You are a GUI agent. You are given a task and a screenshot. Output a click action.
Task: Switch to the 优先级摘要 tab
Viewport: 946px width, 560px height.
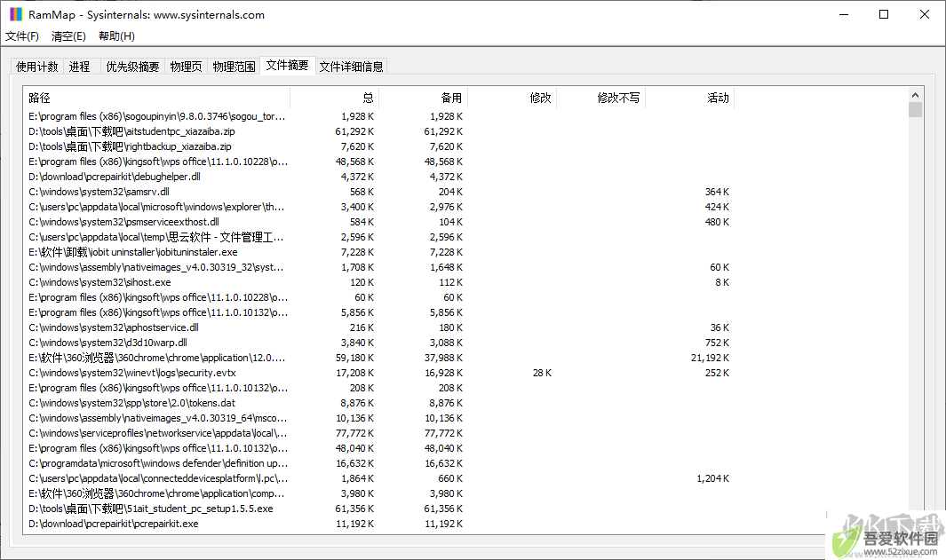132,67
